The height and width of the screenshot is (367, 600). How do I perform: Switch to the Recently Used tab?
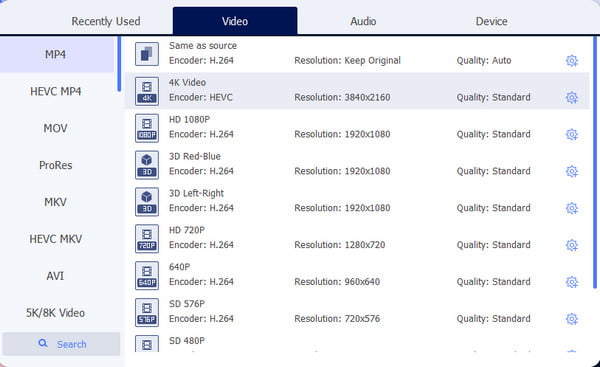pos(106,21)
